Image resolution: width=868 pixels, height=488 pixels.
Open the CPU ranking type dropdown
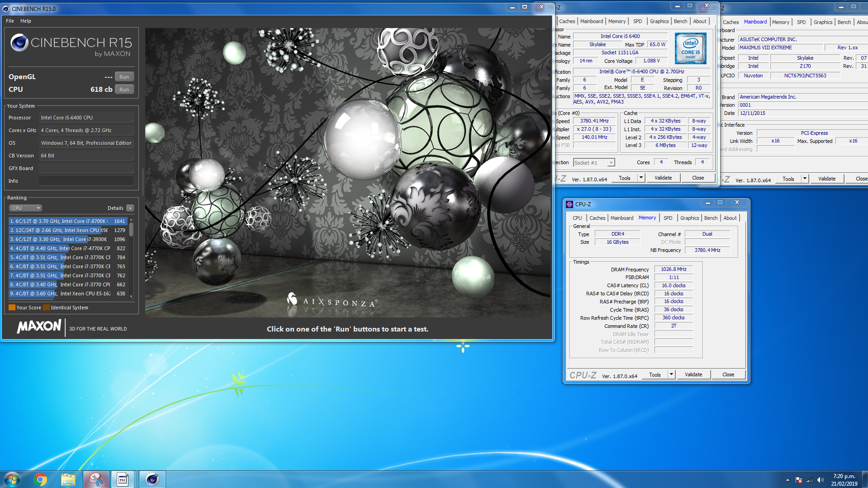25,208
